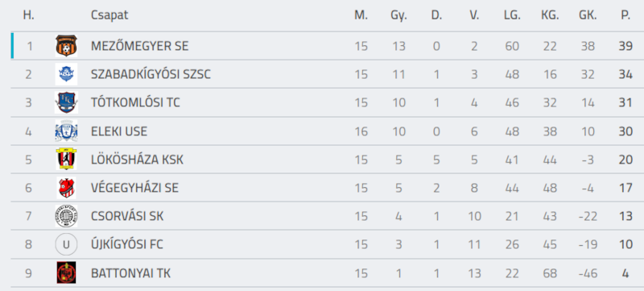Click the BATTONYAI TK team name

point(130,273)
